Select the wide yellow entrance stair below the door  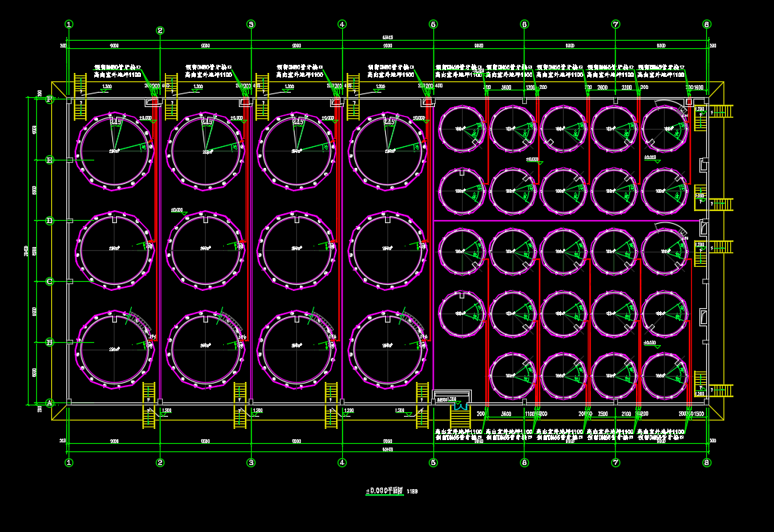460,417
